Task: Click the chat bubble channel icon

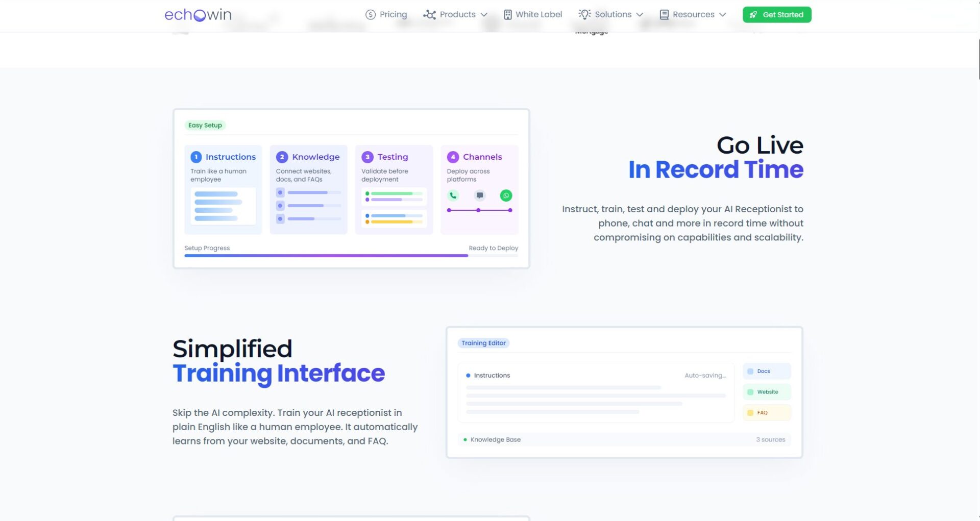Action: (x=479, y=195)
